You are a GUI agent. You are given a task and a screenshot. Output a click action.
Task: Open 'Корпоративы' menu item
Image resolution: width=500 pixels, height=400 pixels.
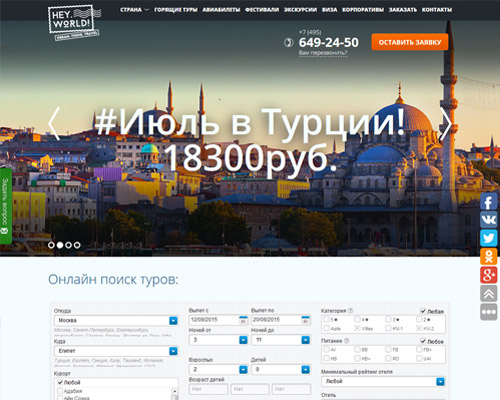pos(363,10)
